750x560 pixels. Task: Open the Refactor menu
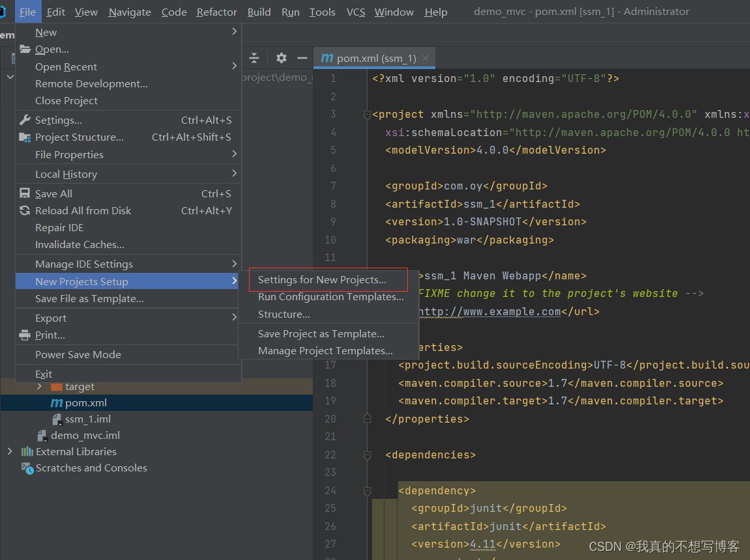click(217, 12)
